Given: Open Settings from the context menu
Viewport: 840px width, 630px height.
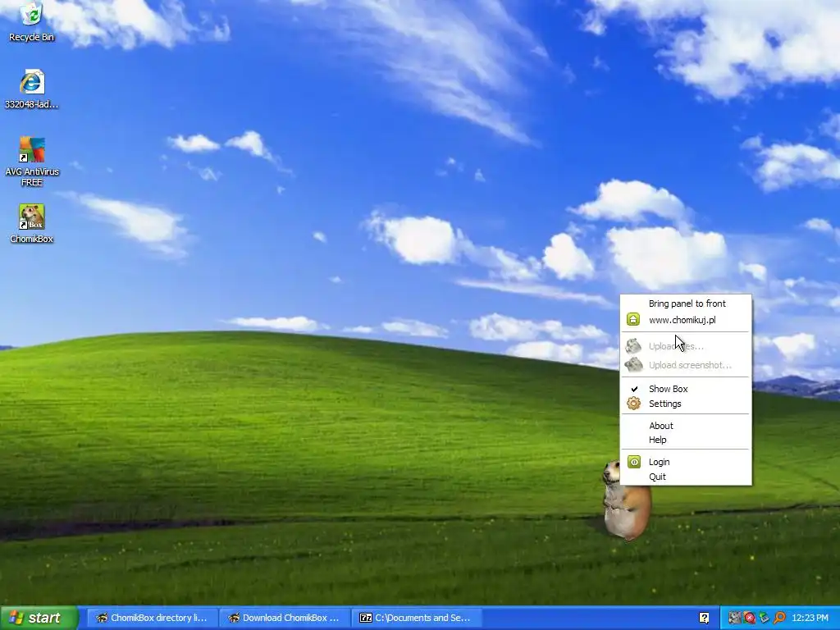Looking at the screenshot, I should pyautogui.click(x=687, y=404).
